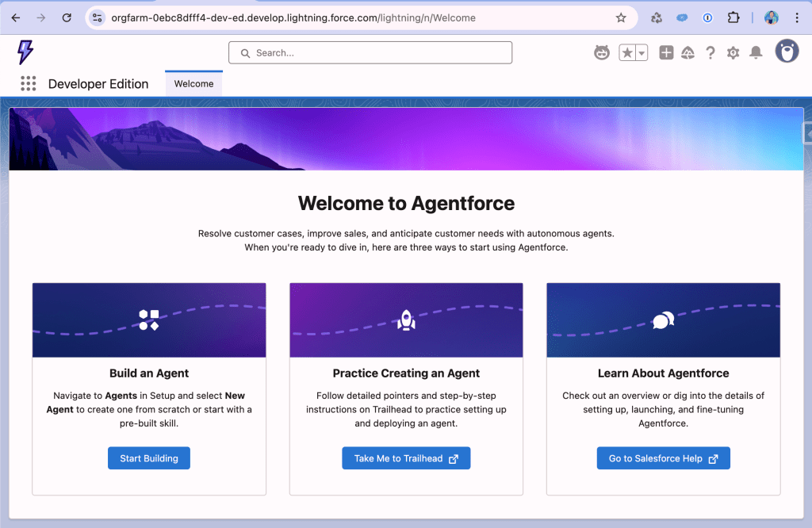Screen dimensions: 812x528
Task: Open the 1Password browser extension
Action: (x=707, y=17)
